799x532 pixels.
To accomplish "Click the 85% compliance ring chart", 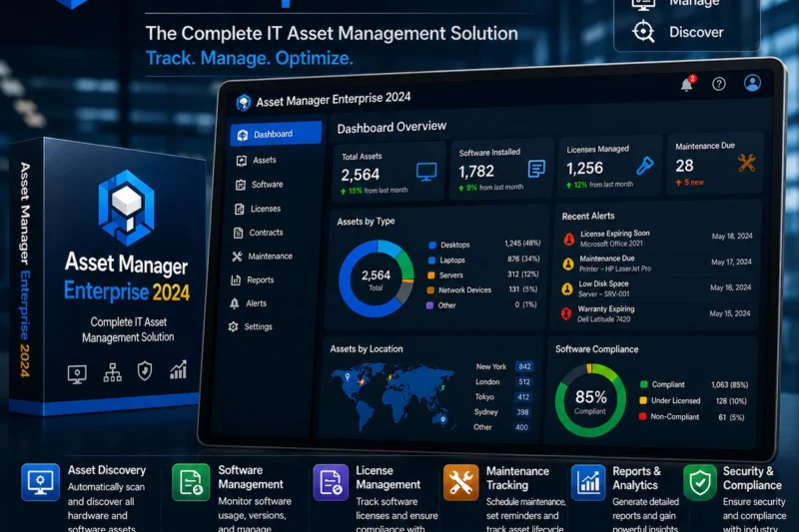I will (x=590, y=400).
